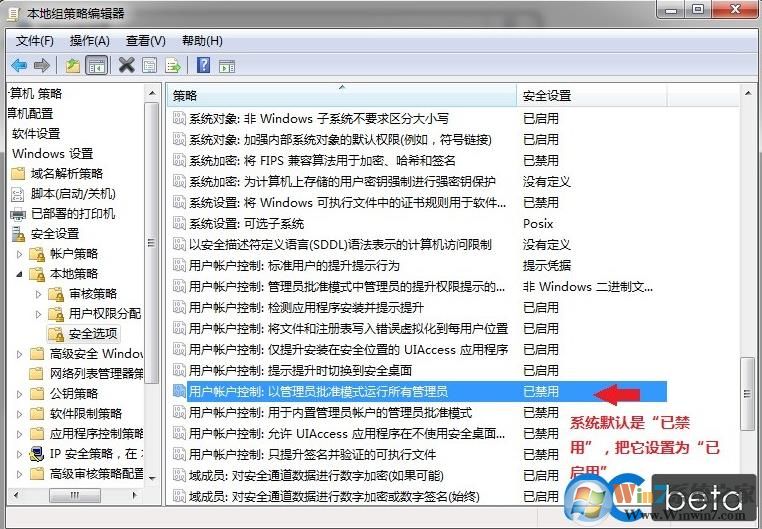Click the Up one level folder icon
The image size is (762, 529).
[x=72, y=65]
